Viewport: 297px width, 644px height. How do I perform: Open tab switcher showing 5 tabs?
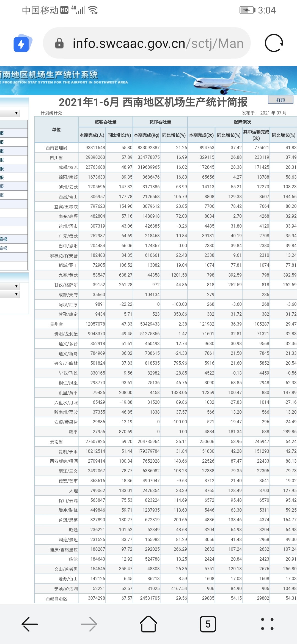(208, 624)
